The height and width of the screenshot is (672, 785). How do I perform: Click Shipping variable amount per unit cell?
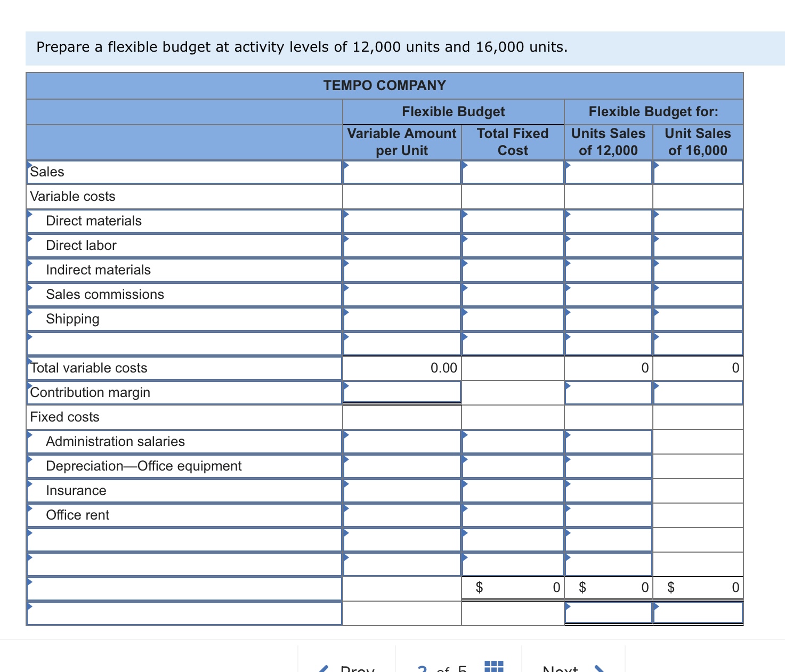point(402,319)
